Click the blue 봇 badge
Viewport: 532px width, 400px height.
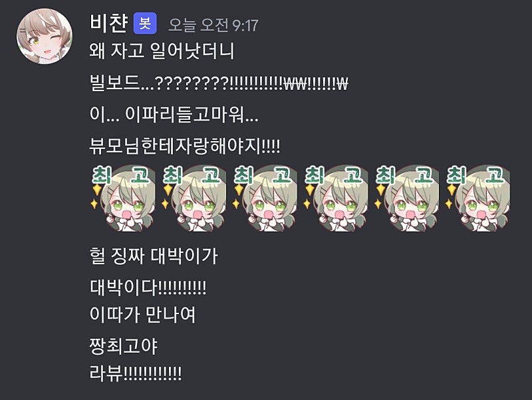coord(145,23)
